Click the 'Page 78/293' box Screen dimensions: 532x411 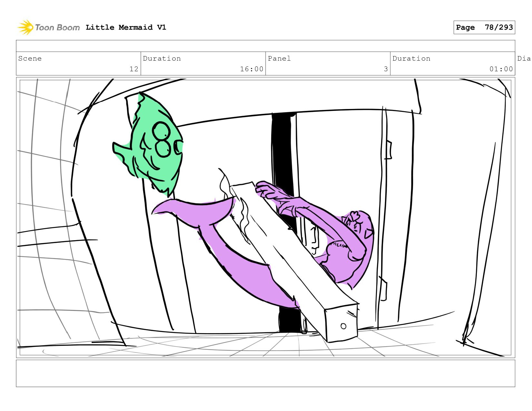tap(484, 27)
